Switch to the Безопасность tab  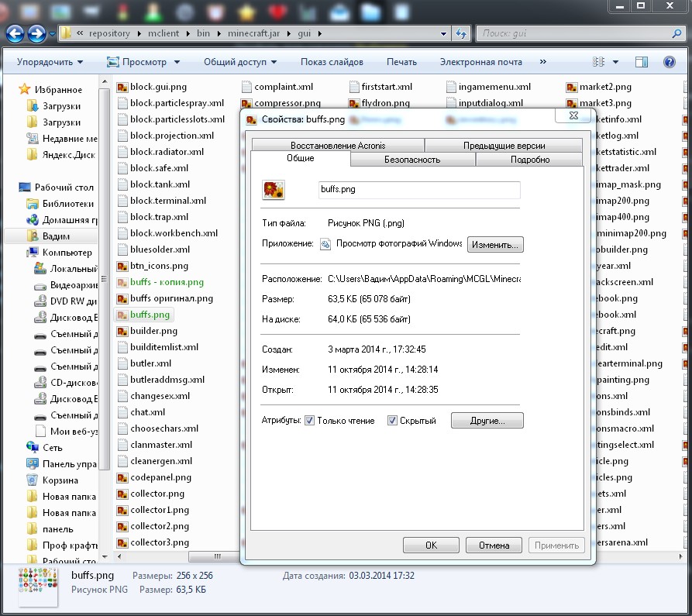[x=412, y=160]
